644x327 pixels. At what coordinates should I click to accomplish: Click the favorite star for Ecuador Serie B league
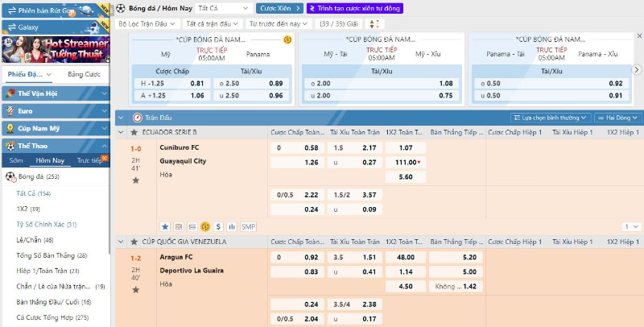point(134,131)
